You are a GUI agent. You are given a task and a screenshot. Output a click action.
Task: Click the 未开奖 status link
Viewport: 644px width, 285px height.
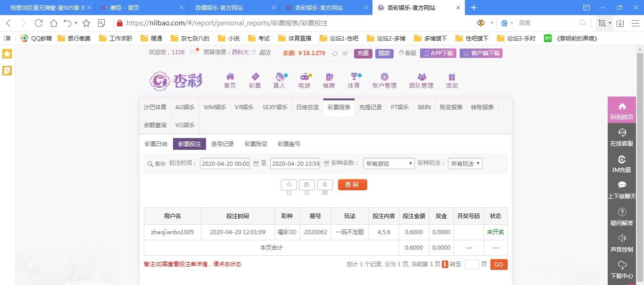click(495, 232)
